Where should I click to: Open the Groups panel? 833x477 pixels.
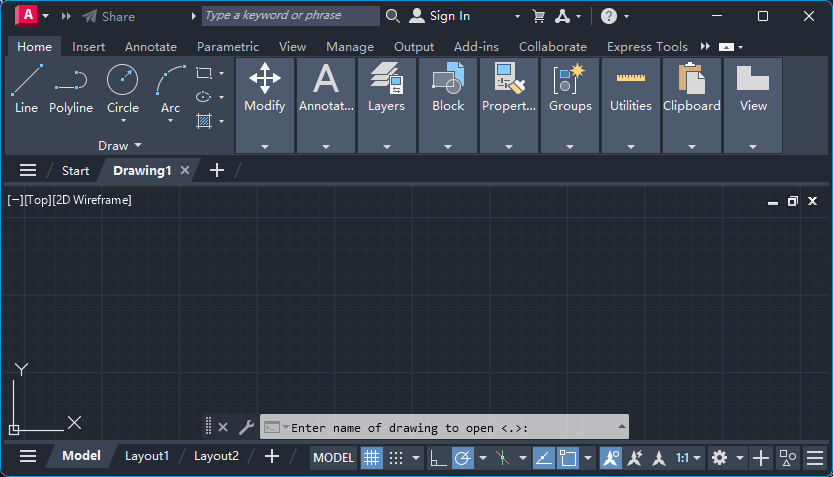570,105
